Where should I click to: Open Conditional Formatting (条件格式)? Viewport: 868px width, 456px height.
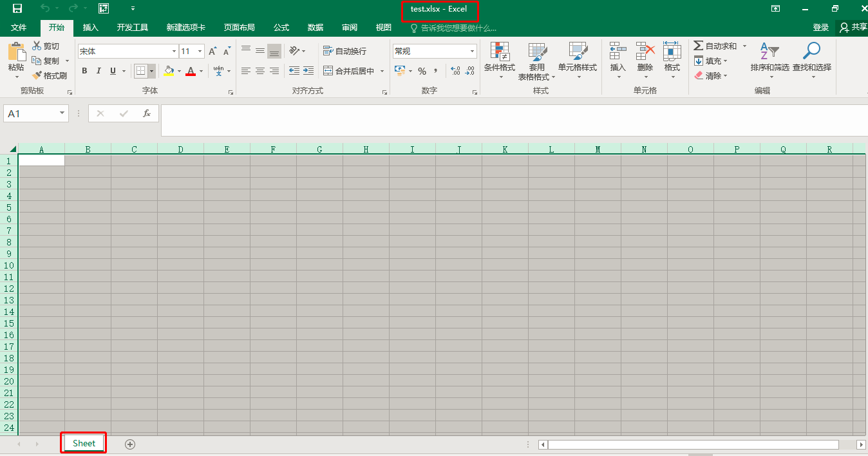tap(500, 61)
